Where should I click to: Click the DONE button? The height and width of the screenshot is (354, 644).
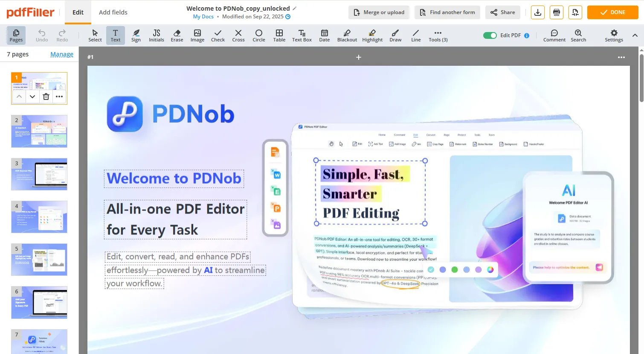(612, 12)
